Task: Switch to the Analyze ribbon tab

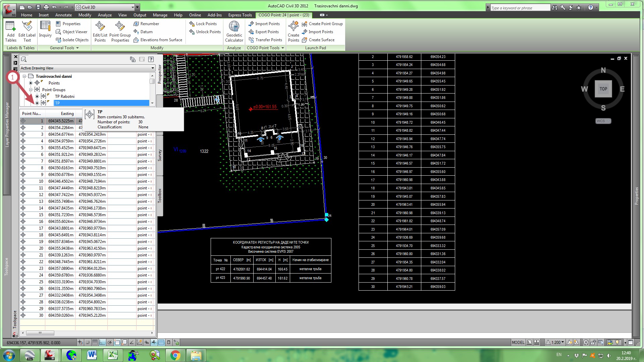Action: tap(105, 15)
